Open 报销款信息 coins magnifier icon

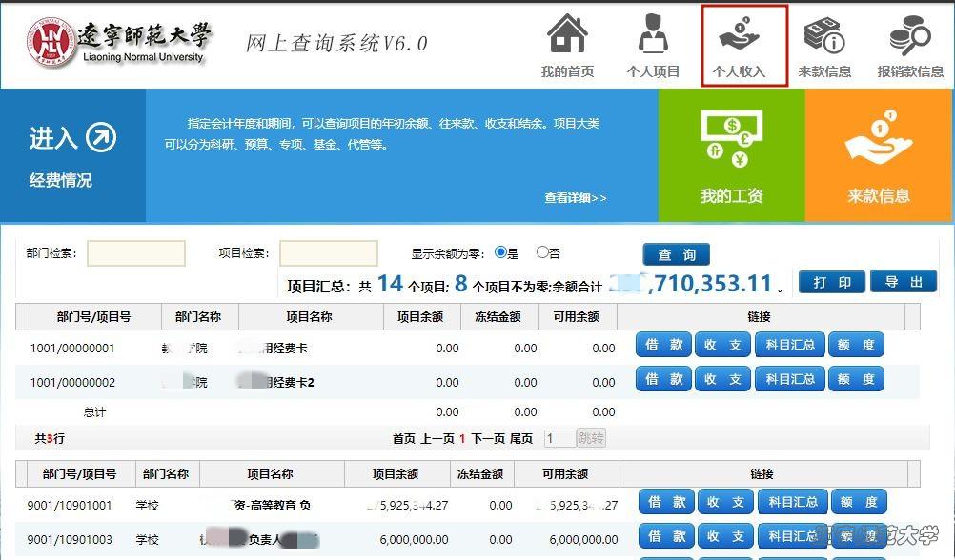(x=909, y=35)
